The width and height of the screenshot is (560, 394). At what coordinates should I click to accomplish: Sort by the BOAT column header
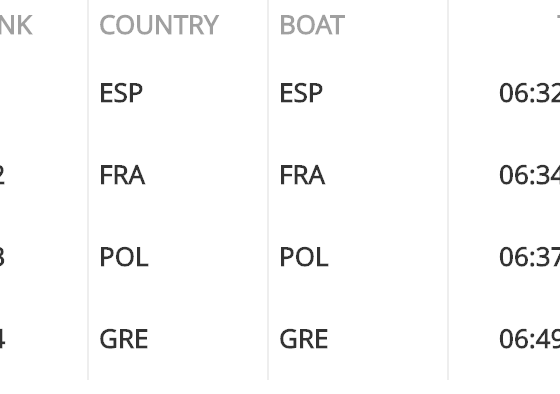coord(312,25)
